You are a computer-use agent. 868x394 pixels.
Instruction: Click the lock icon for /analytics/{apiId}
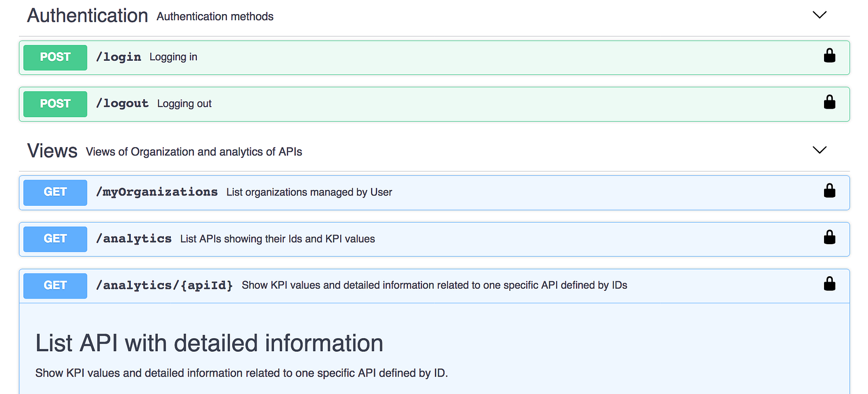829,284
